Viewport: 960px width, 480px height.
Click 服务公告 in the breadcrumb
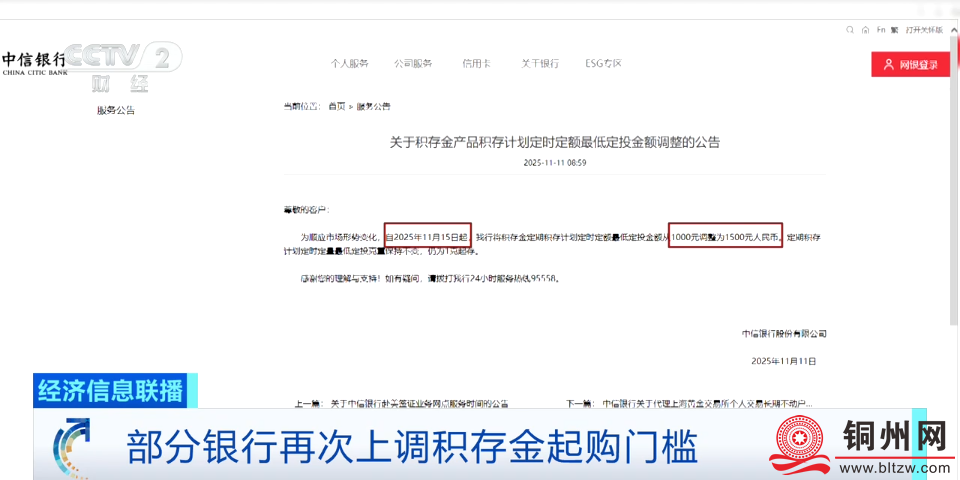click(x=373, y=107)
